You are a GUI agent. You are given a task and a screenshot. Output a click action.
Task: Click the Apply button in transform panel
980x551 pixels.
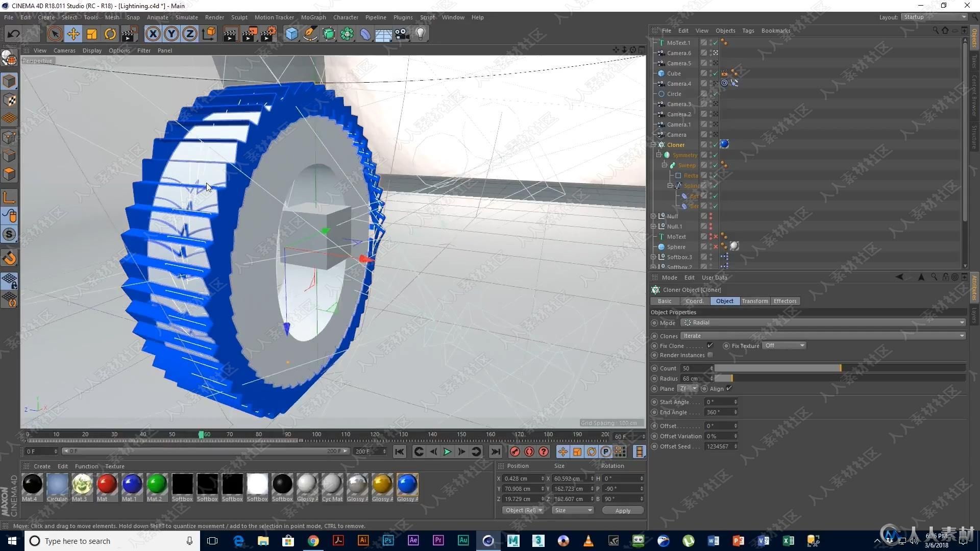tap(621, 510)
